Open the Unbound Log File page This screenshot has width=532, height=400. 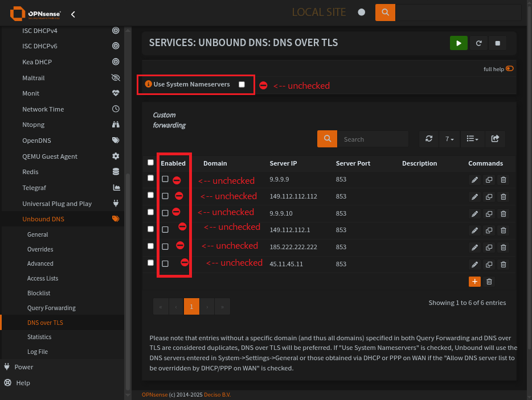[38, 352]
